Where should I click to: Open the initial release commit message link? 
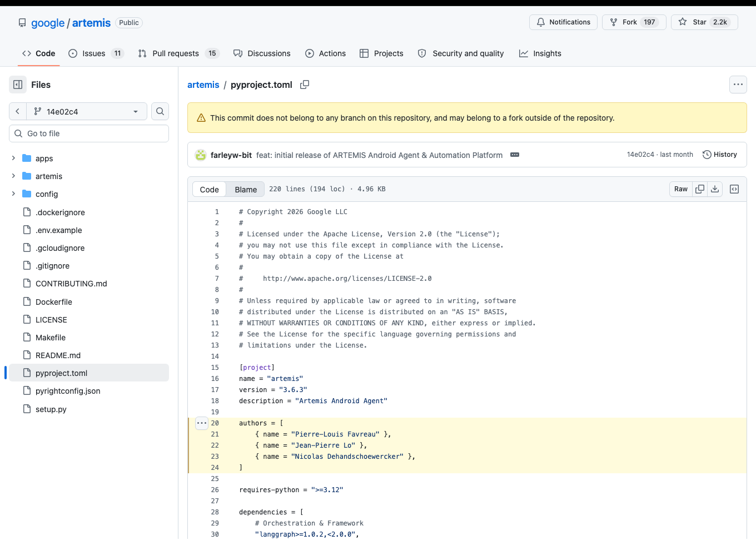379,155
